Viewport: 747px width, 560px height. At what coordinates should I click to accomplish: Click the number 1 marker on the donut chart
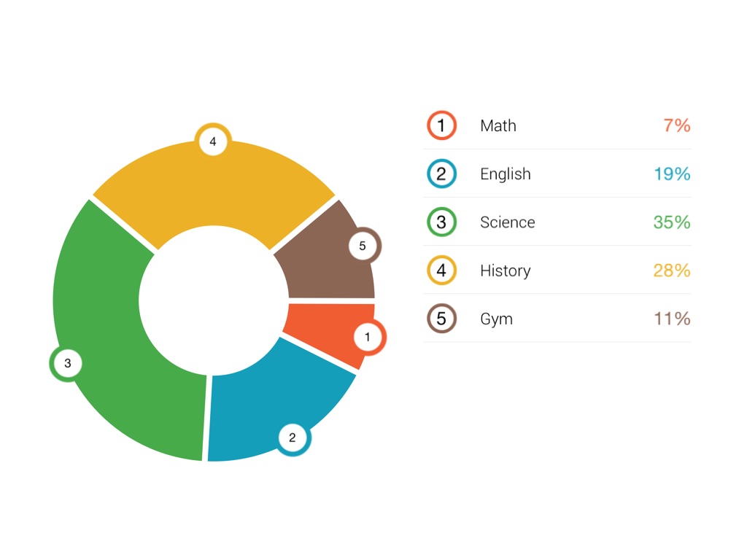[x=368, y=337]
